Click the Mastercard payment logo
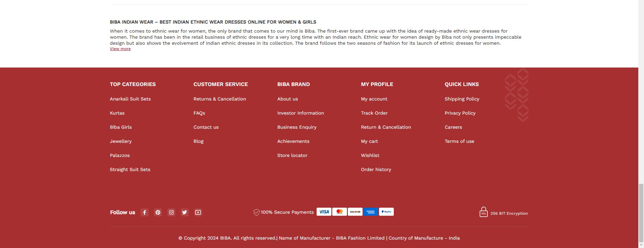 pos(339,212)
